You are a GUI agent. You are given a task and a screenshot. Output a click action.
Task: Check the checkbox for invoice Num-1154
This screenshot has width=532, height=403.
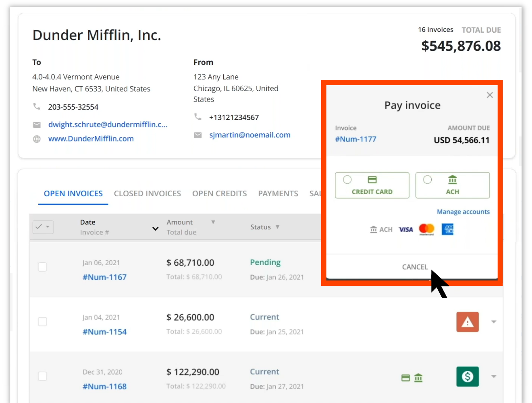pos(42,321)
